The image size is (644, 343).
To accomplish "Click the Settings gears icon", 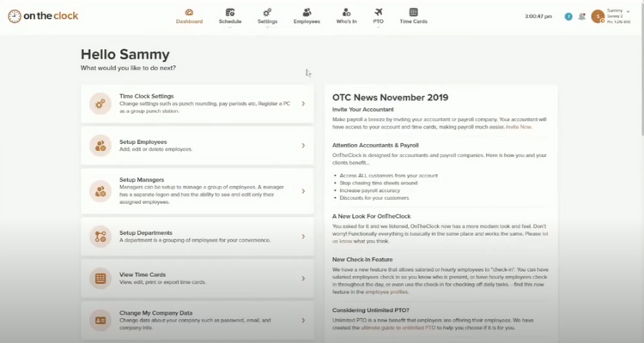I will tap(267, 12).
